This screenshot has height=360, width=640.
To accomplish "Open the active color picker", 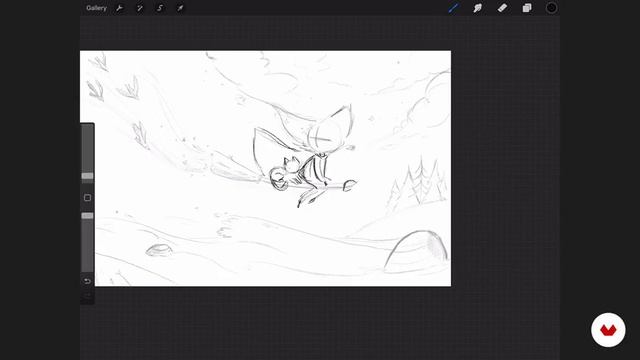I will [x=551, y=8].
